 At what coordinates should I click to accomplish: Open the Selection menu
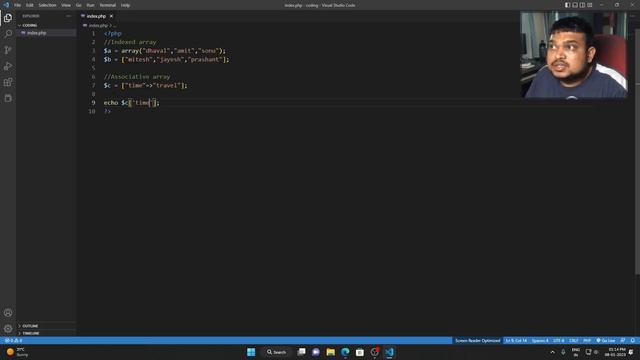[47, 5]
